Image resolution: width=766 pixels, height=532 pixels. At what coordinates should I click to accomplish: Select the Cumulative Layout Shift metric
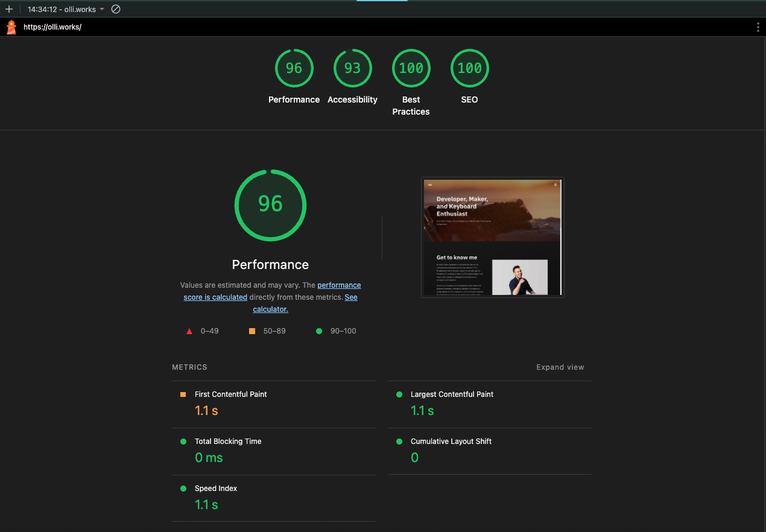(x=490, y=451)
